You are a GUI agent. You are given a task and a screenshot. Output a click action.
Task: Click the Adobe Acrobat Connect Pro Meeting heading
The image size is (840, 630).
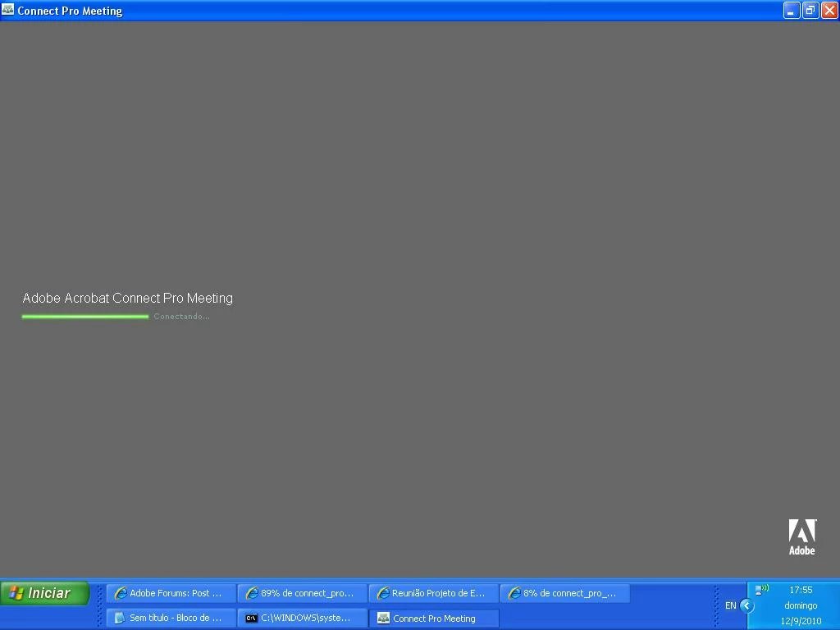(x=127, y=299)
